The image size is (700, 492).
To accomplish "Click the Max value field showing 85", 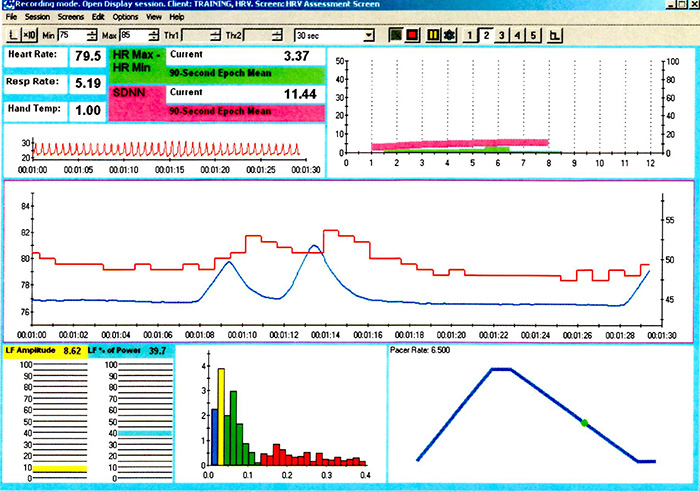I will coord(132,35).
